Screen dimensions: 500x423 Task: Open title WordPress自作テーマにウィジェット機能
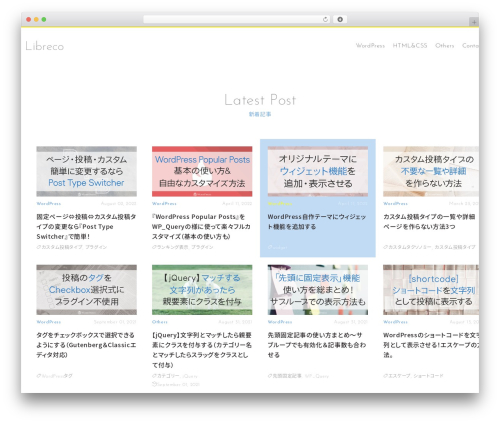(317, 222)
